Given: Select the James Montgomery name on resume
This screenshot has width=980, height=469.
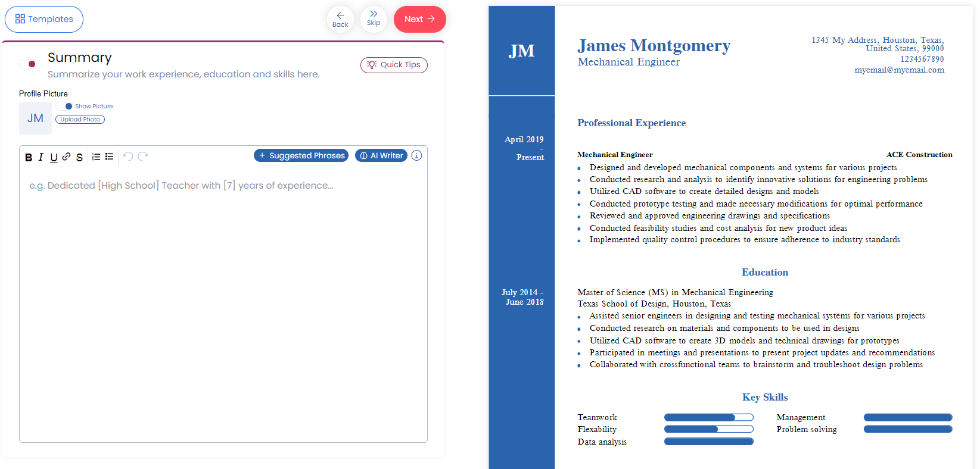Looking at the screenshot, I should click(x=654, y=45).
